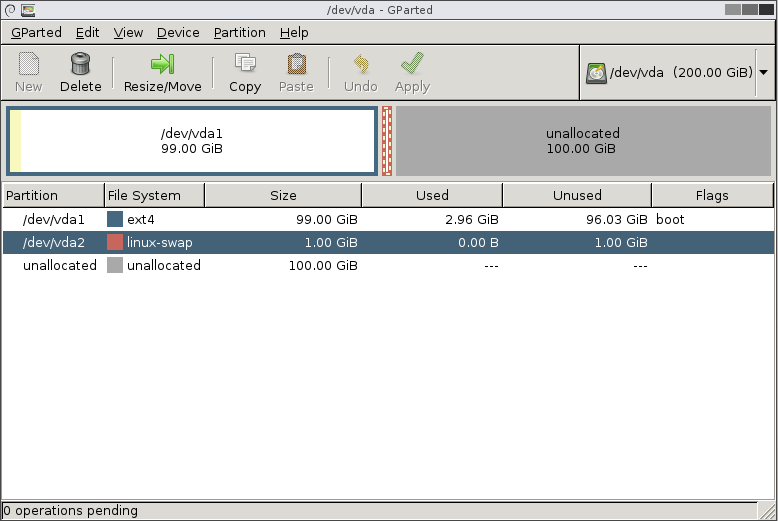This screenshot has width=778, height=521.
Task: Click the 99.00 GiB size cell
Action: coord(326,219)
